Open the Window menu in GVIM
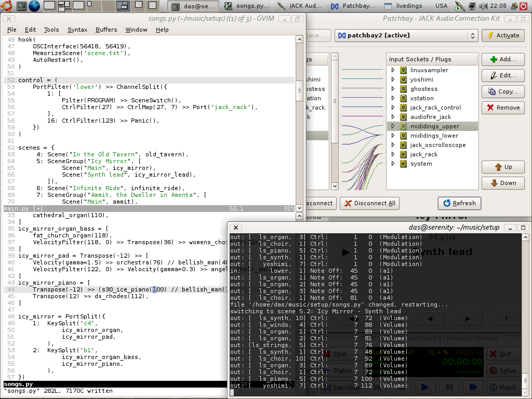532x399 pixels. coord(137,30)
